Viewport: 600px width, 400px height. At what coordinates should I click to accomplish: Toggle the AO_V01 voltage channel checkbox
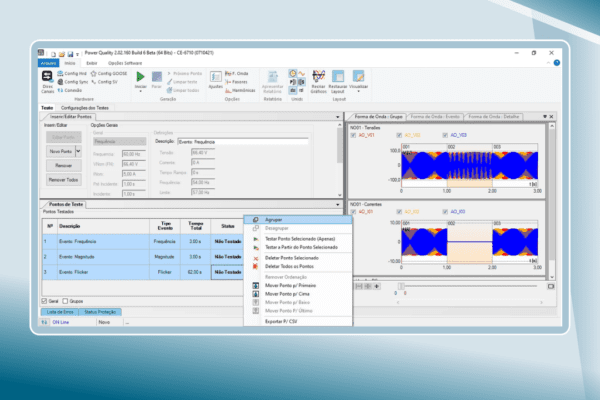(x=353, y=135)
